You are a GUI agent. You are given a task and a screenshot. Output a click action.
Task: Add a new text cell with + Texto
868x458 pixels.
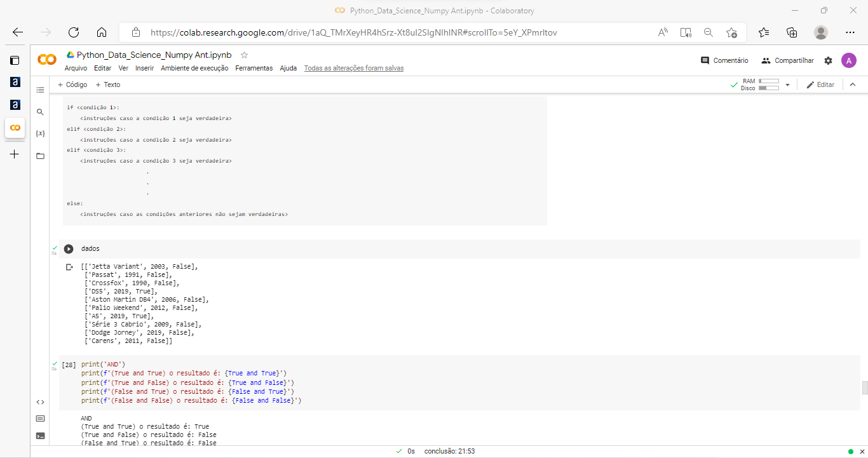(x=107, y=84)
